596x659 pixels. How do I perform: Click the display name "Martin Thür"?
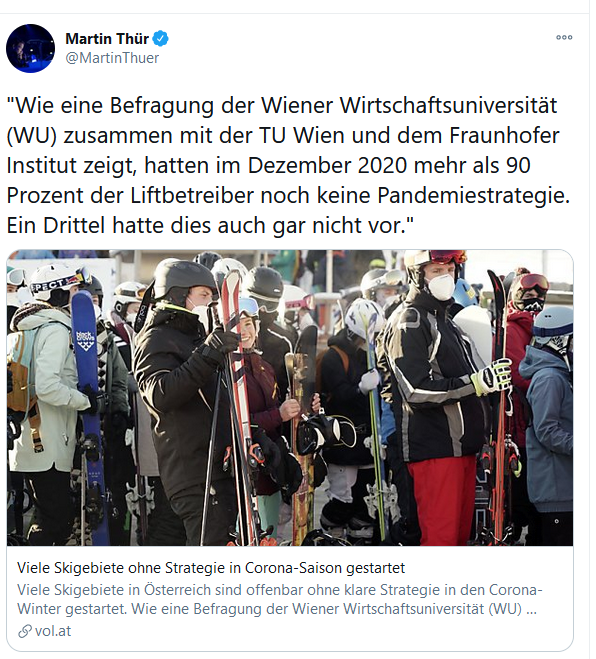point(107,39)
